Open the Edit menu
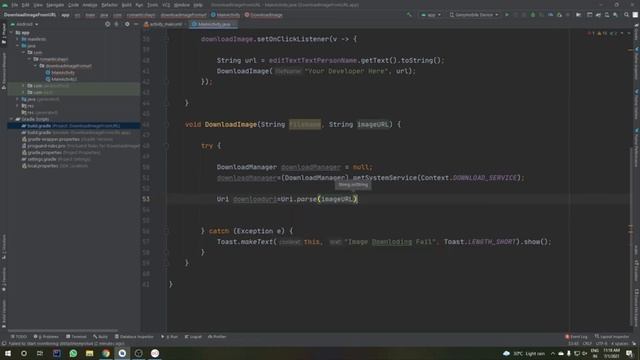Screen dimensions: 640x360 (25, 5)
